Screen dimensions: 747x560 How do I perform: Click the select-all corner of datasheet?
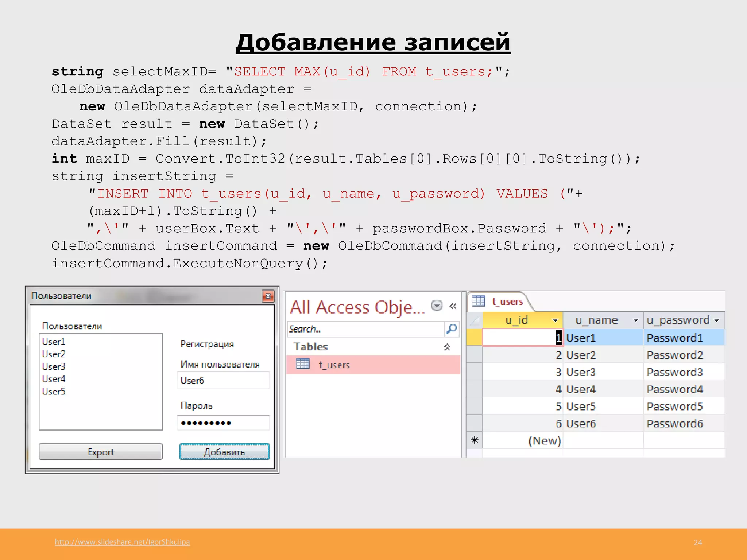click(x=475, y=320)
